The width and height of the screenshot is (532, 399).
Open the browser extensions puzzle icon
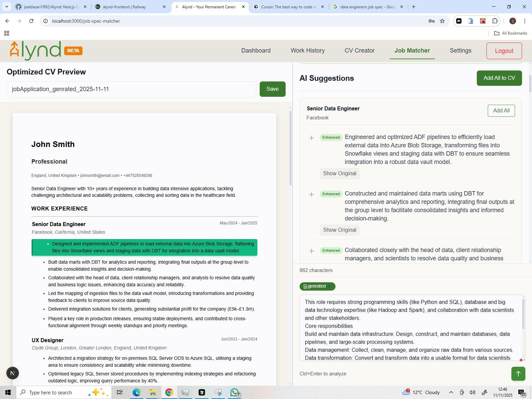(495, 21)
